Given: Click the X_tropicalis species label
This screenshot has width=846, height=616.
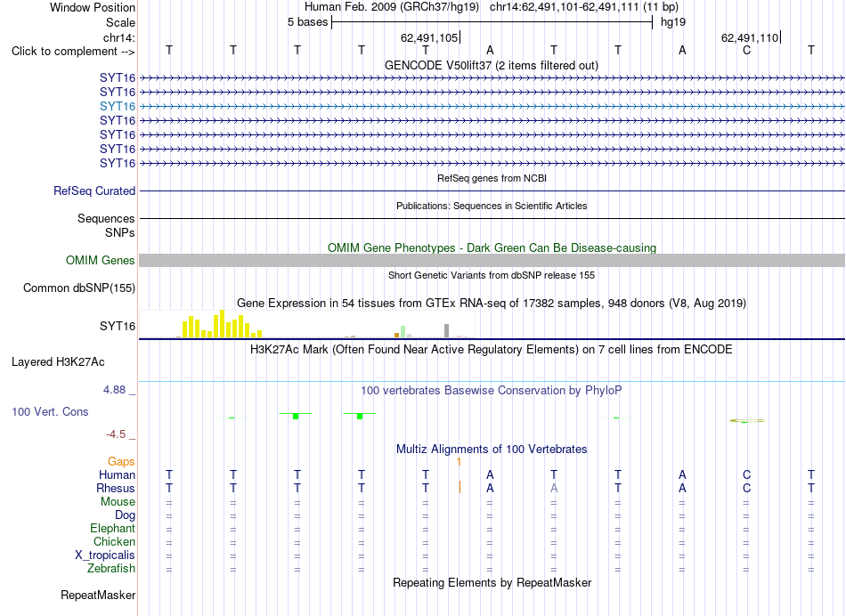Looking at the screenshot, I should (105, 555).
